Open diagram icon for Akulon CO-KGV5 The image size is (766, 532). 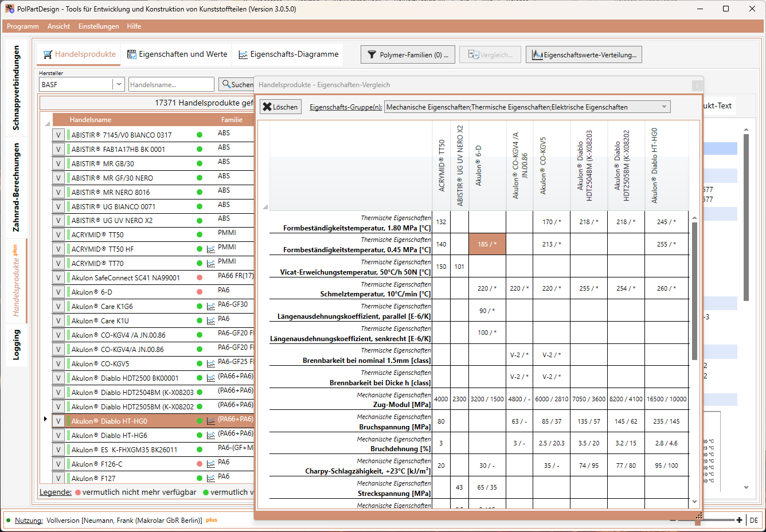pos(211,364)
